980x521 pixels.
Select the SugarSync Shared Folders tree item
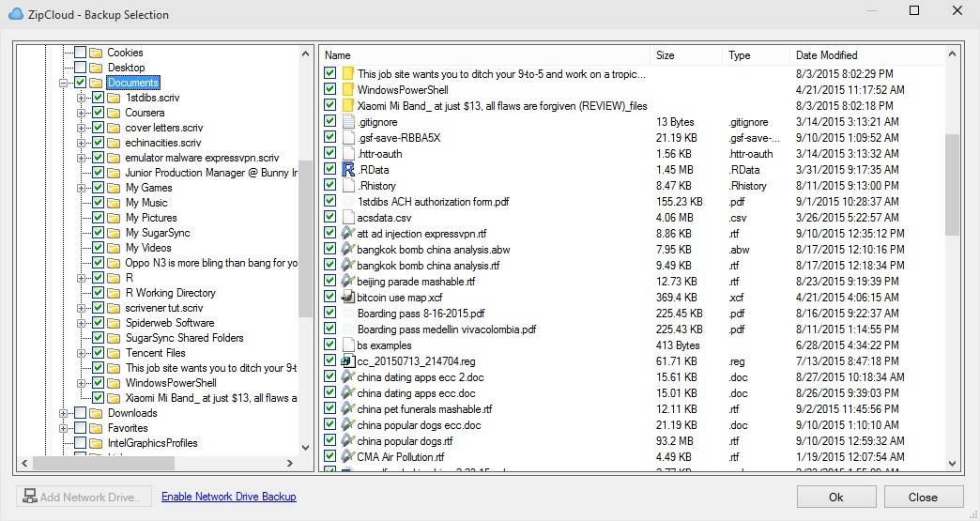[184, 338]
